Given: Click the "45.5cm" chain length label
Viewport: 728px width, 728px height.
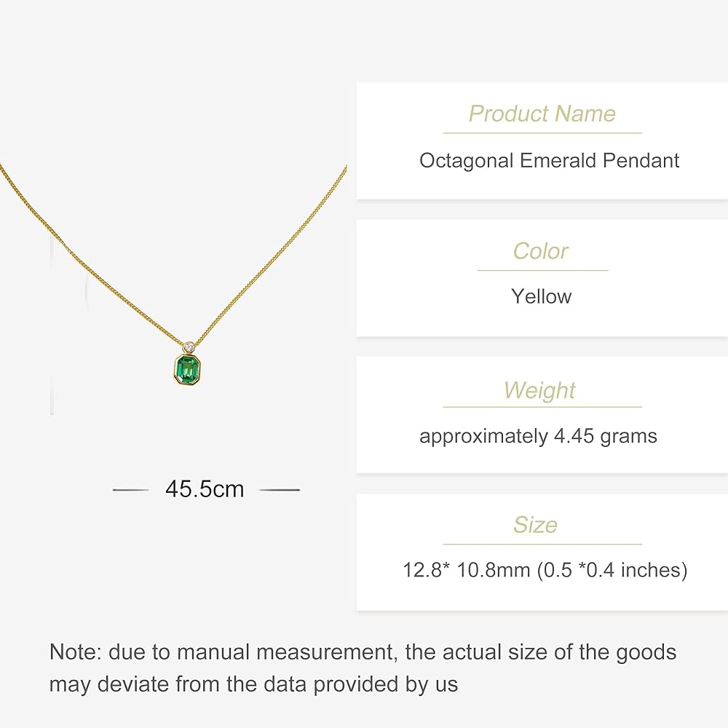Looking at the screenshot, I should tap(205, 489).
